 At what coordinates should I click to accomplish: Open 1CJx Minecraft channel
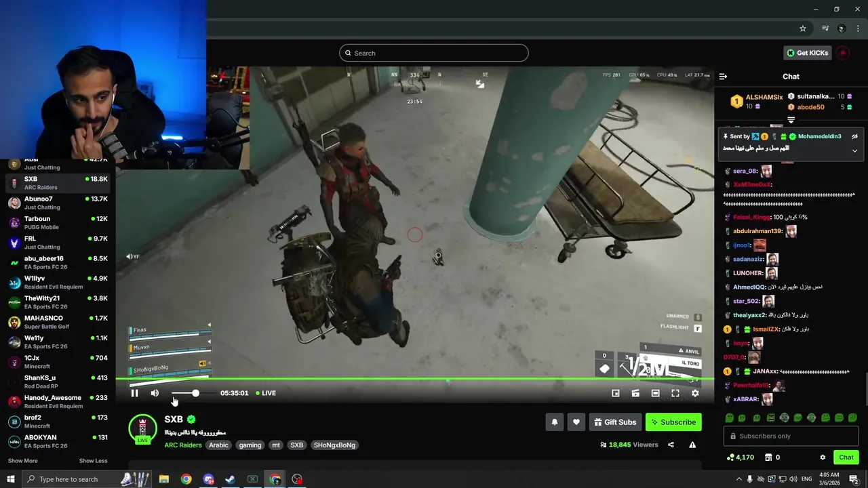58,361
